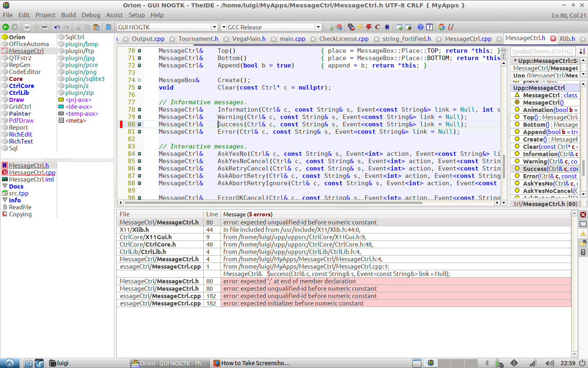Select the CtrlCore package in list
Viewport: 588px width, 368px height.
[x=21, y=86]
